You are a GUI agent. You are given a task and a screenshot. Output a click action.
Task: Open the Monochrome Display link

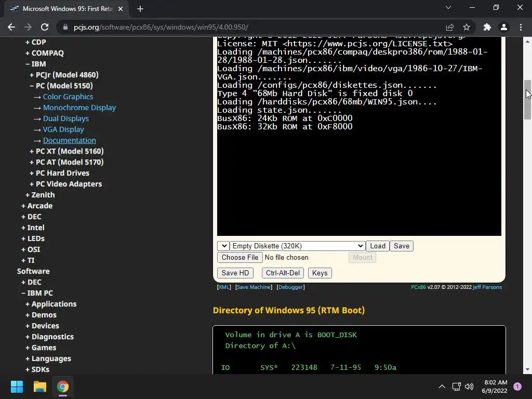point(79,108)
